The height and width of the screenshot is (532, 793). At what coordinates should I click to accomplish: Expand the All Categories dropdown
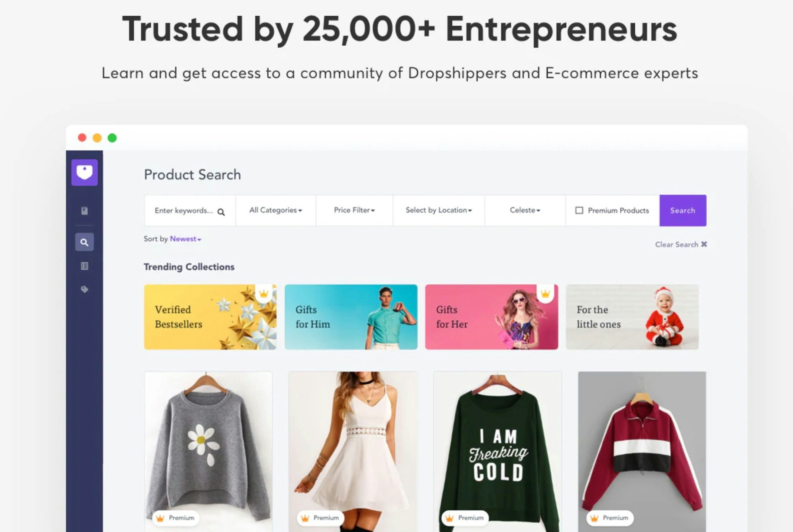coord(276,210)
